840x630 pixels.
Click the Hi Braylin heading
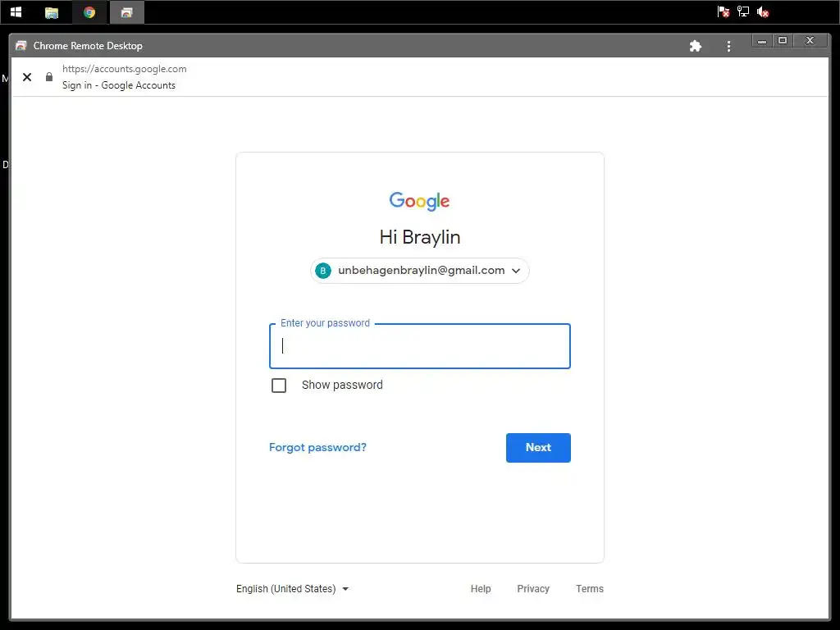point(420,237)
